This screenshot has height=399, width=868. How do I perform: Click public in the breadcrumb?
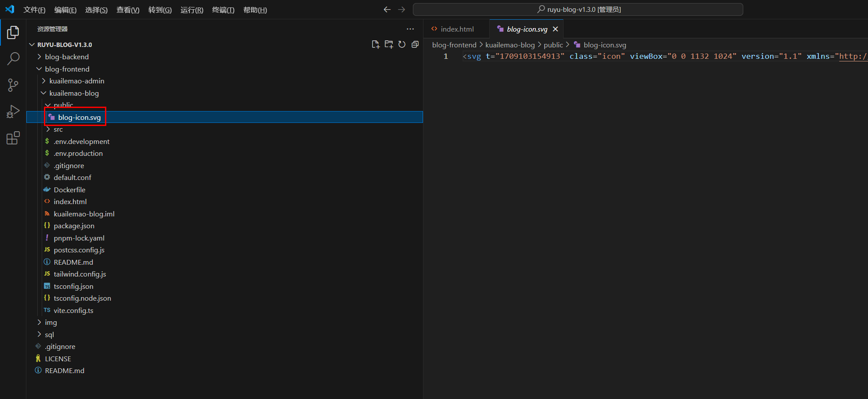pos(553,45)
